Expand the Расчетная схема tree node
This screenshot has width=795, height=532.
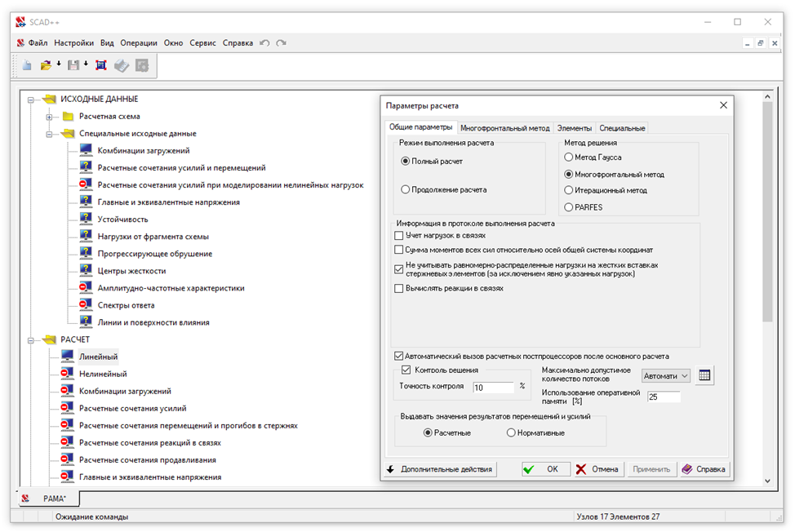click(x=49, y=117)
